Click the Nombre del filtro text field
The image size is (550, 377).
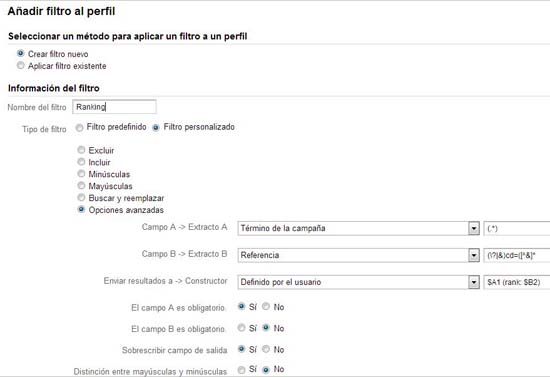click(114, 107)
